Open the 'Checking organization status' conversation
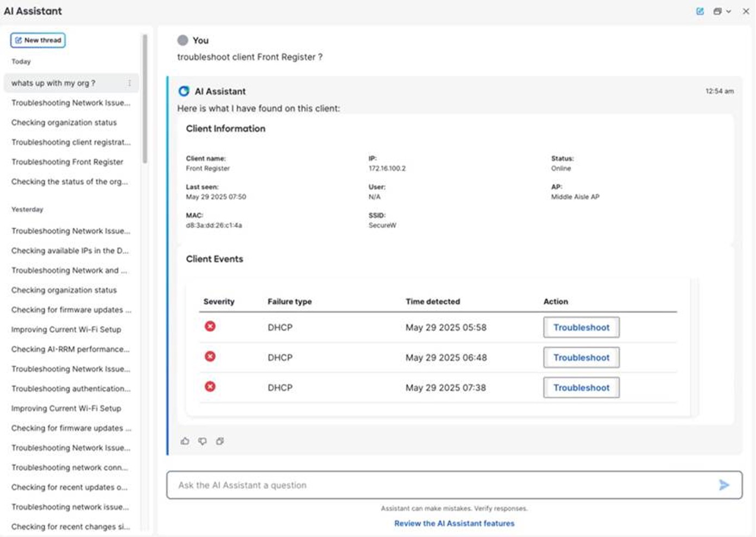 [64, 122]
